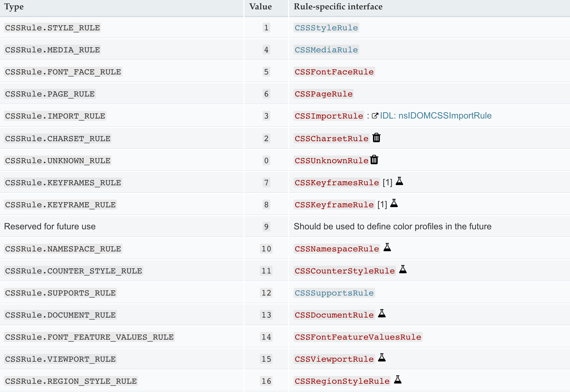Image resolution: width=570 pixels, height=392 pixels.
Task: Click the CSSRule.STYLE_RULE code cell
Action: [x=52, y=28]
